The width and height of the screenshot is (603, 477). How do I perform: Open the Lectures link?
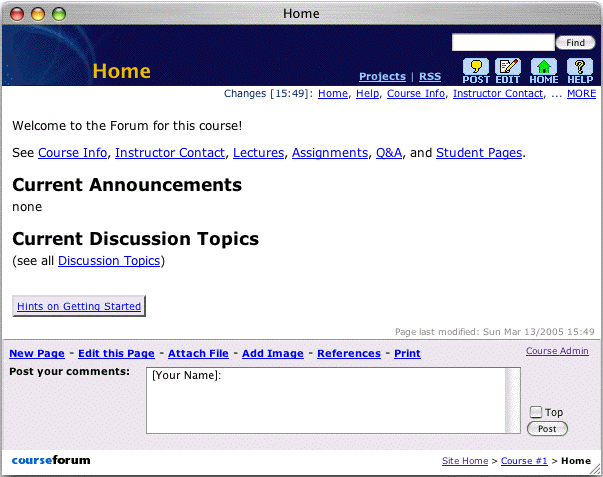(258, 153)
